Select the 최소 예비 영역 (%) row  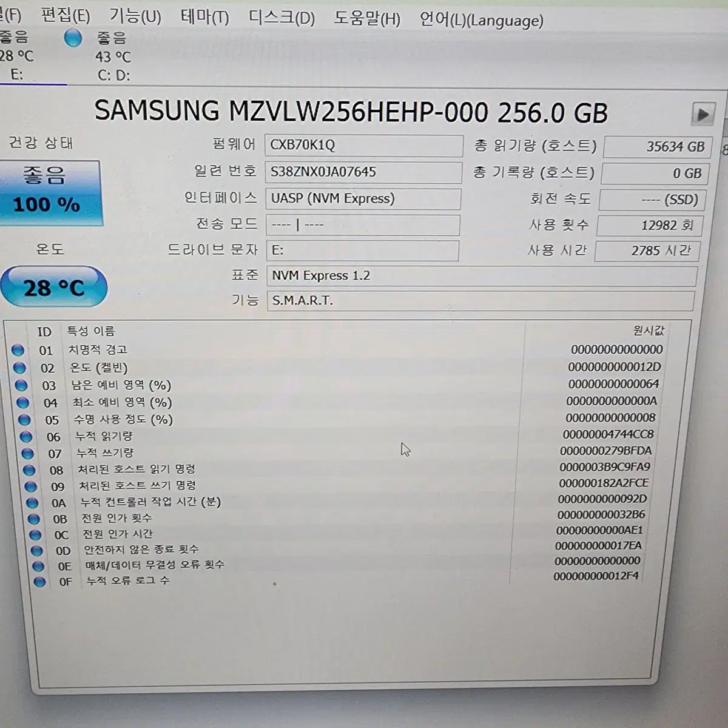click(337, 402)
